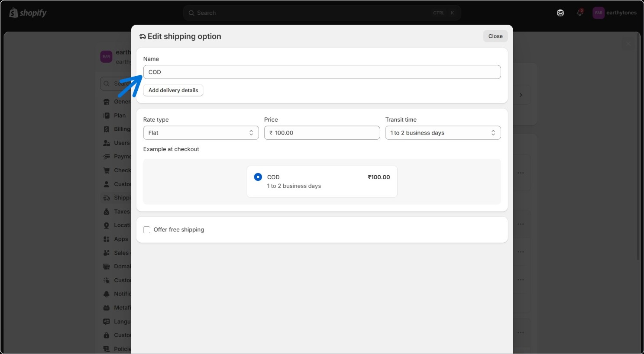
Task: Open the Rate type Flat dropdown
Action: click(201, 133)
